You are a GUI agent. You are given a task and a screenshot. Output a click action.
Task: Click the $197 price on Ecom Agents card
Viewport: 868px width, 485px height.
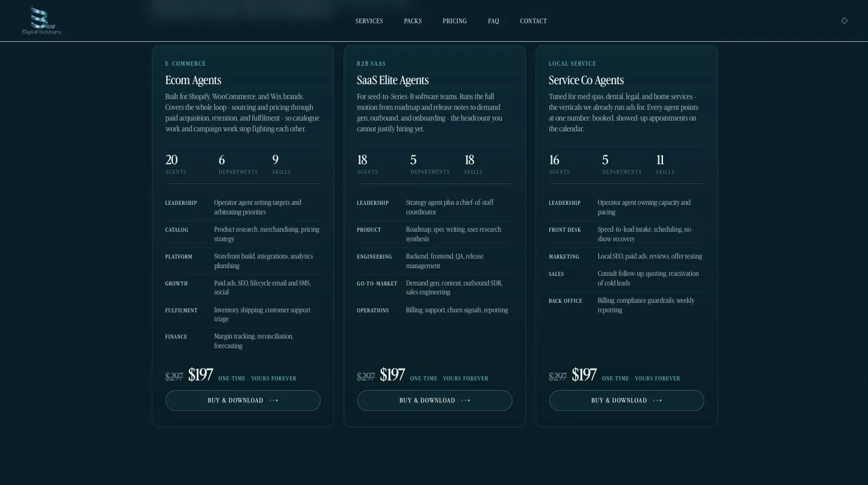tap(200, 375)
